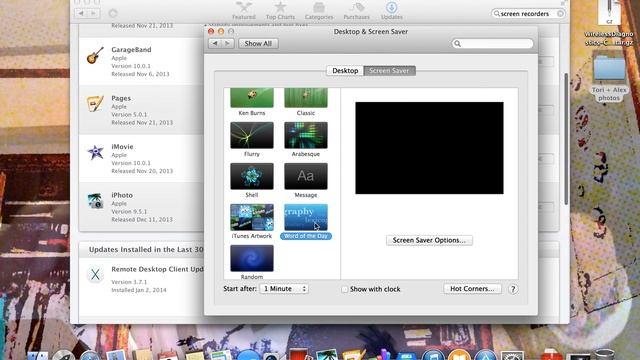The height and width of the screenshot is (360, 640).
Task: Click 'Released Nov 20, 2013' under iMovie
Action: [142, 171]
